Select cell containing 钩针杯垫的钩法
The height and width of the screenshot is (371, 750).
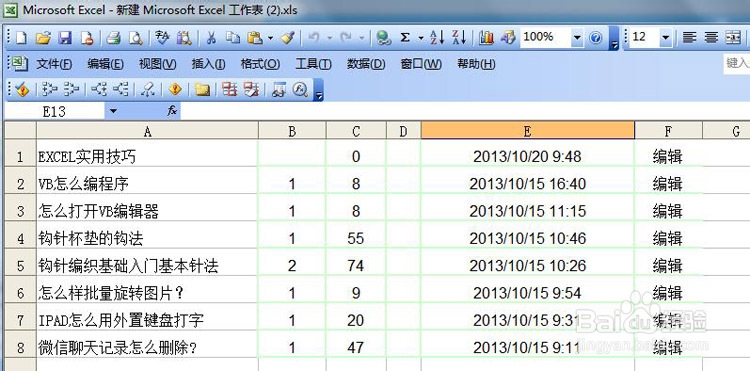click(x=147, y=238)
